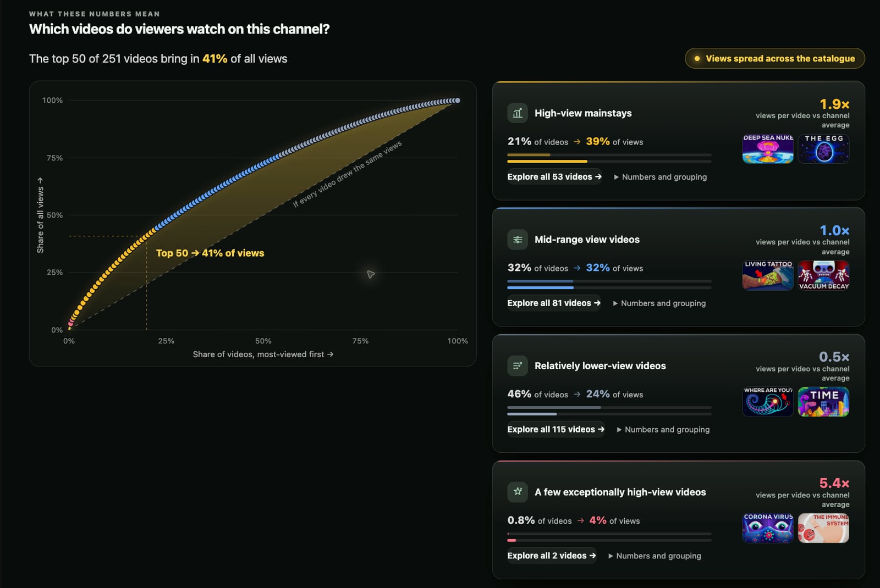The image size is (880, 588).
Task: Expand Numbers and grouping under lower-view videos
Action: tap(663, 430)
